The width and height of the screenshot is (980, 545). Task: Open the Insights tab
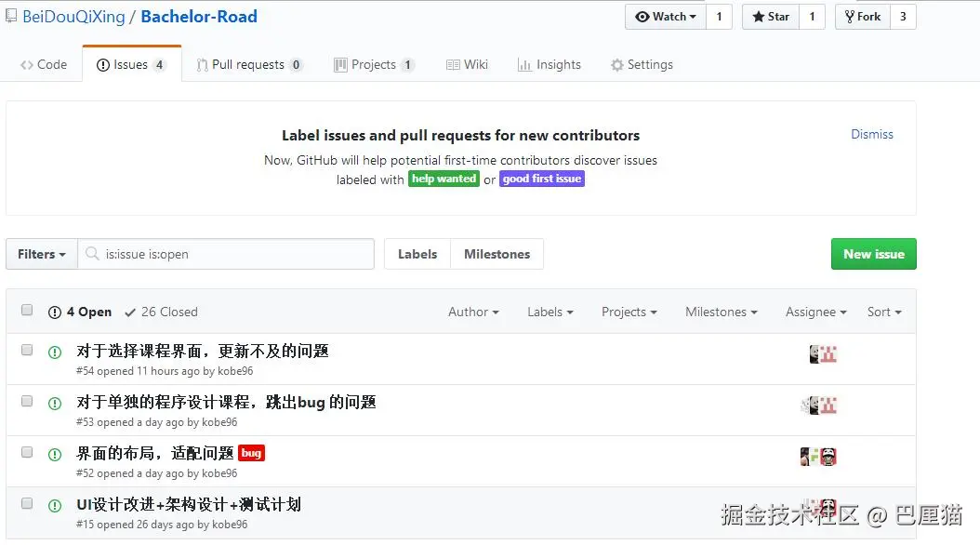(550, 64)
